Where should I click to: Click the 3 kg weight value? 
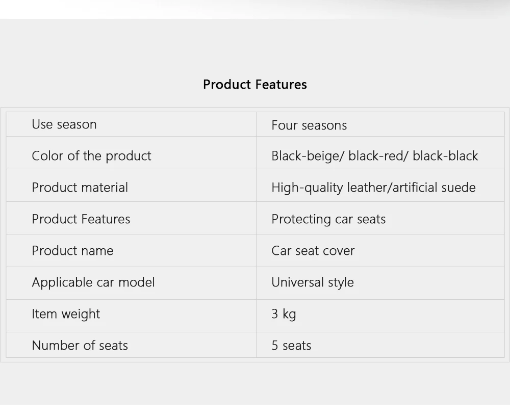[x=284, y=314]
